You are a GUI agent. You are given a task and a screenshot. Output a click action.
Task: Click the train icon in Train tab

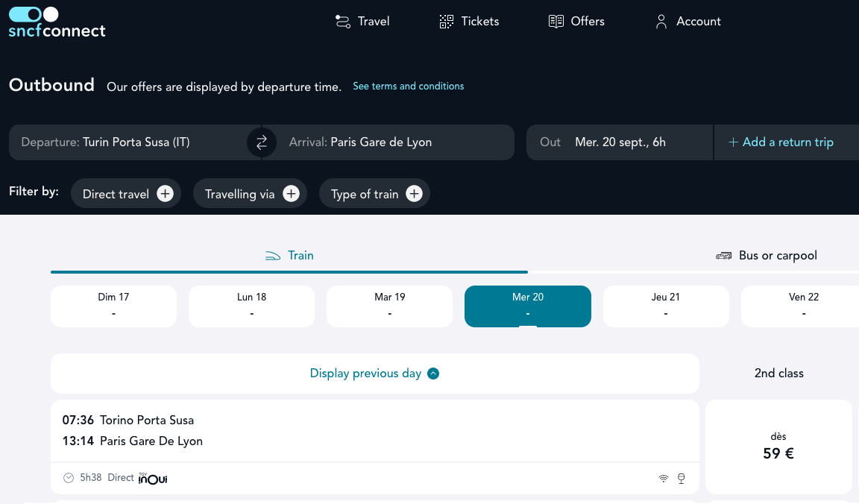pos(273,256)
